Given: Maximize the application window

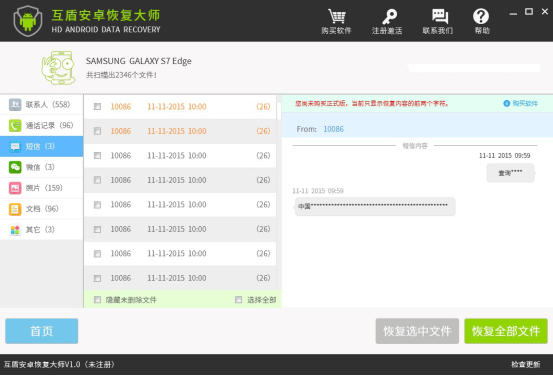Looking at the screenshot, I should tap(529, 12).
